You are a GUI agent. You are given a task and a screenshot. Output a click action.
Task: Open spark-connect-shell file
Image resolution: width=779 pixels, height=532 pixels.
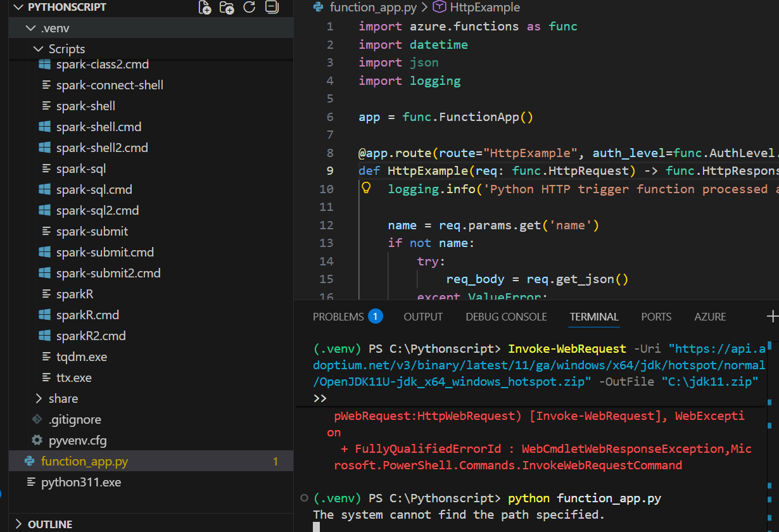coord(110,85)
